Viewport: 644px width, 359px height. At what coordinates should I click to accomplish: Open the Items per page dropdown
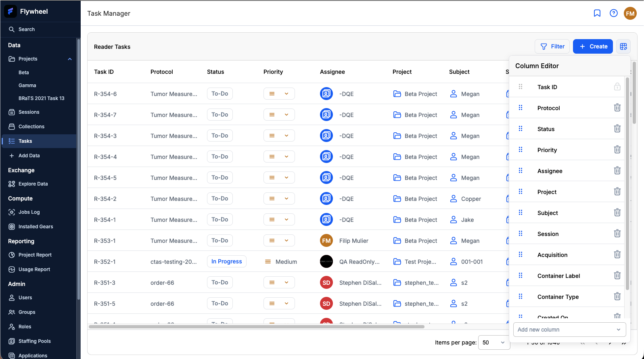(493, 342)
